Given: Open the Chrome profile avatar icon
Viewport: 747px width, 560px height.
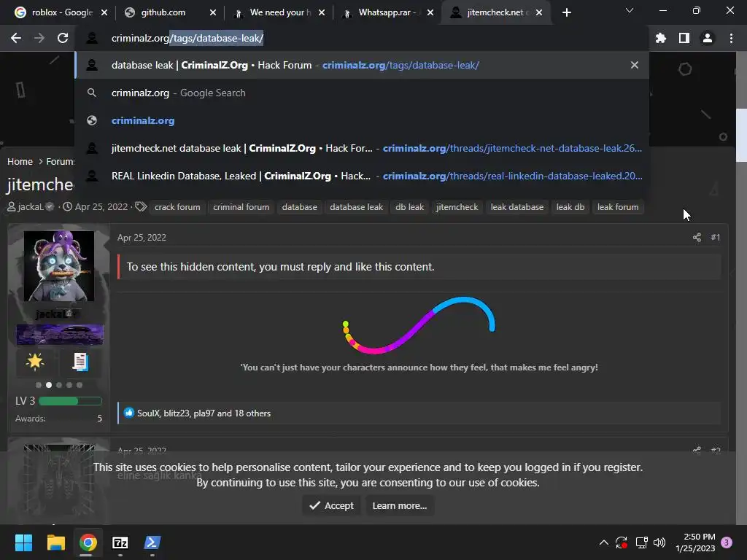Looking at the screenshot, I should tap(708, 38).
